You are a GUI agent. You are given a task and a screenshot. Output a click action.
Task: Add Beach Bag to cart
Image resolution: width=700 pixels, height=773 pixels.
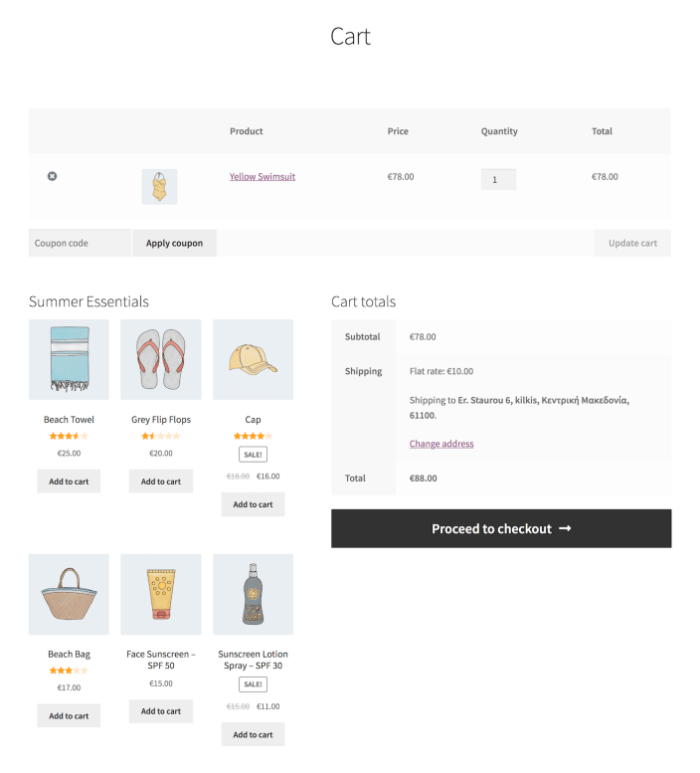tap(69, 716)
